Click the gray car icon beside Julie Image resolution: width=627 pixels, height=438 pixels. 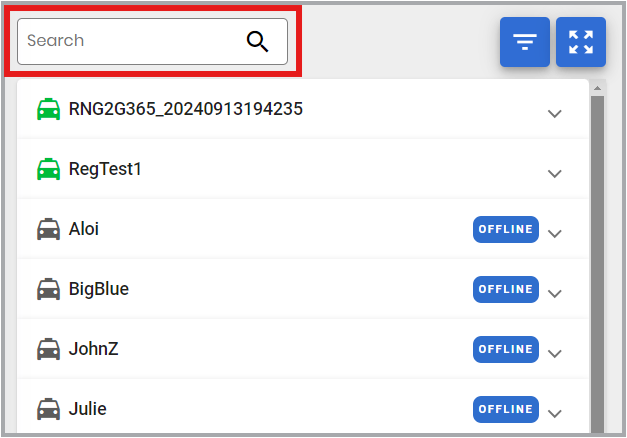point(48,409)
